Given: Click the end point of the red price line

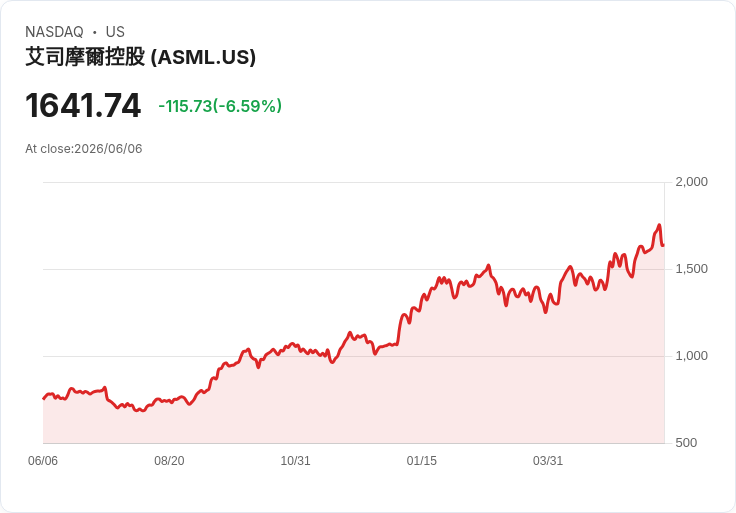Looking at the screenshot, I should tap(663, 245).
